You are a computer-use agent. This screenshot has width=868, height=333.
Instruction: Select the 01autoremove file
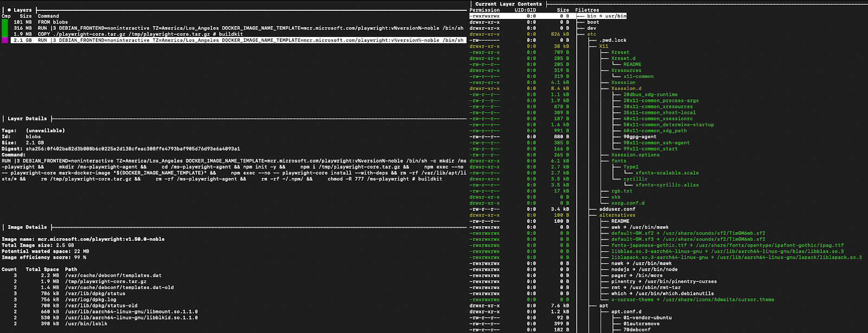click(x=641, y=324)
